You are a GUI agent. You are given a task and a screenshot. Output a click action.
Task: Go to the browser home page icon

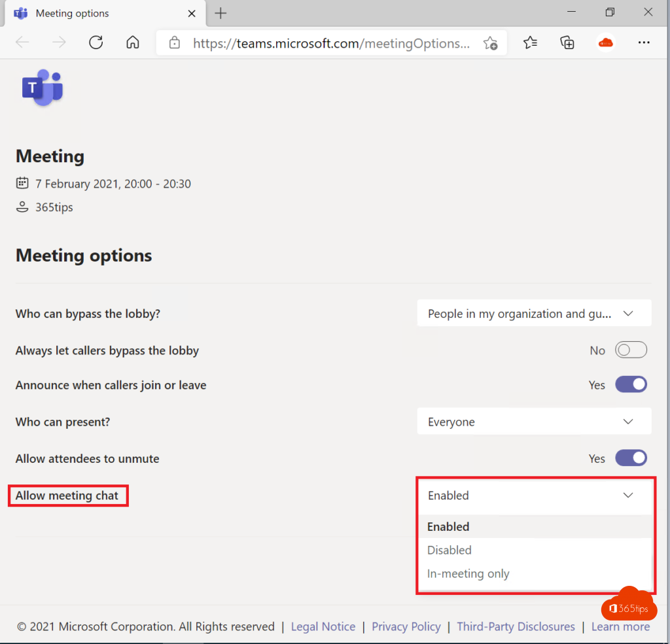pos(133,43)
